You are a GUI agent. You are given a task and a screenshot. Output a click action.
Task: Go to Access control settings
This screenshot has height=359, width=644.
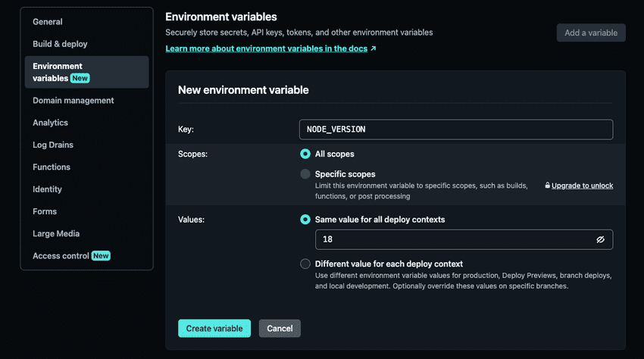pyautogui.click(x=61, y=256)
